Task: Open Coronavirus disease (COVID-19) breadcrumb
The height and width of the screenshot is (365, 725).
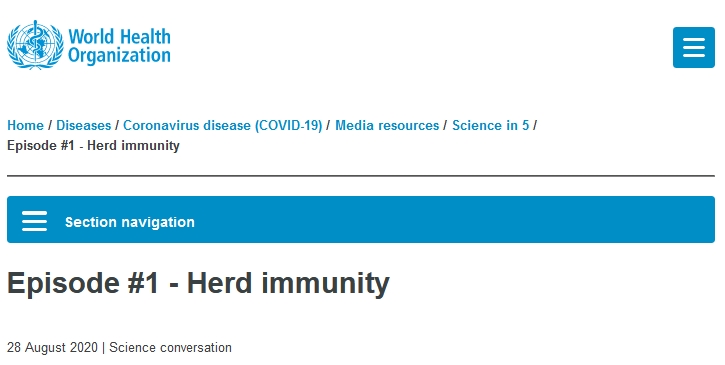Action: click(x=222, y=125)
